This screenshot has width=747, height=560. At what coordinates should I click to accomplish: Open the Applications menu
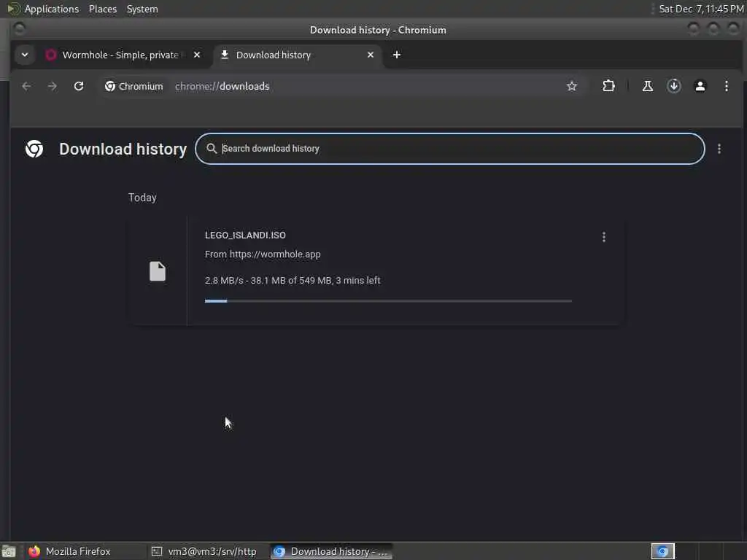[x=52, y=9]
